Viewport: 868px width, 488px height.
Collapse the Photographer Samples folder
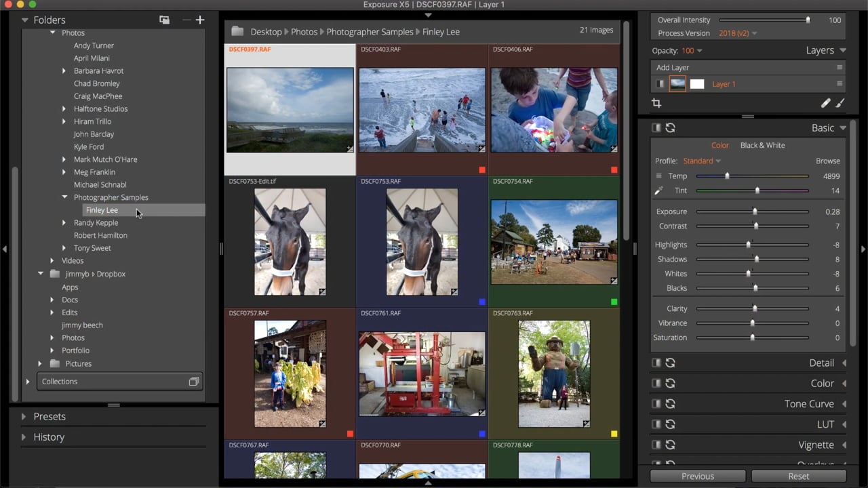[x=64, y=197]
